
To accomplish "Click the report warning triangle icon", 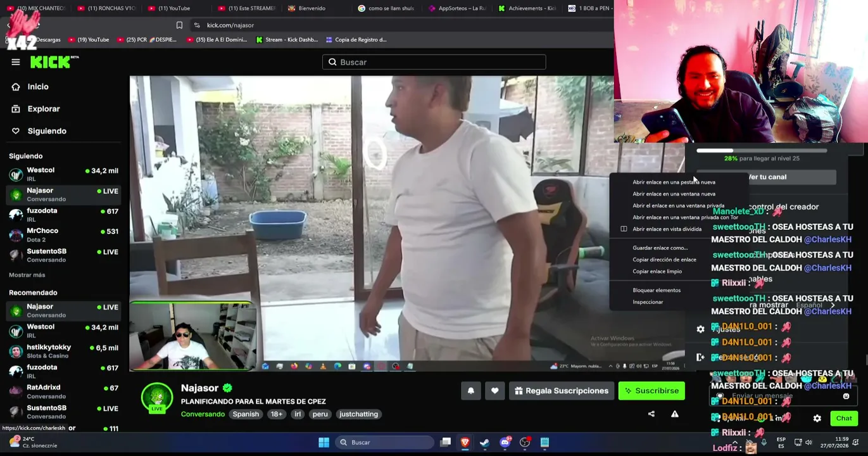I will click(674, 414).
